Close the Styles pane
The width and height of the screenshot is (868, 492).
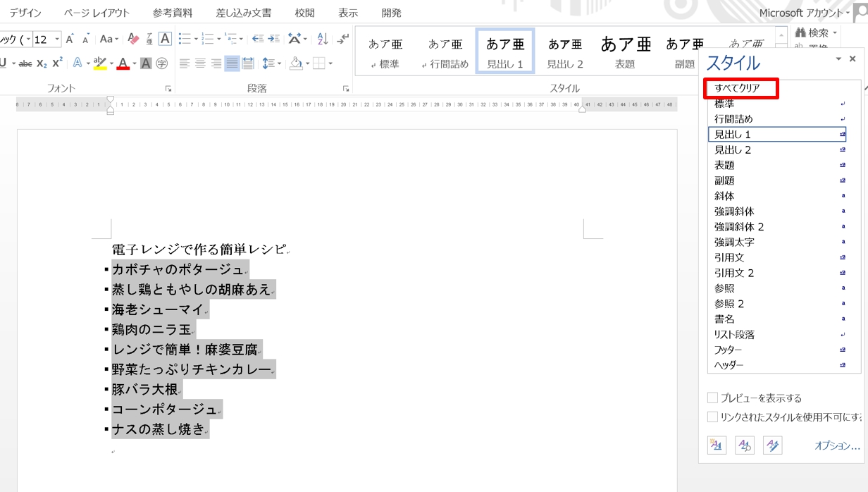[852, 59]
